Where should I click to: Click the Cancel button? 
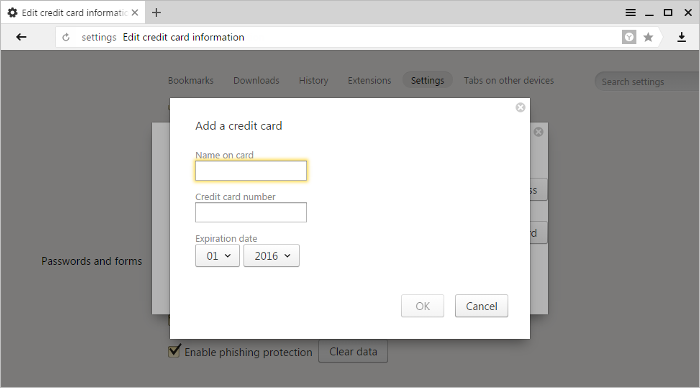click(x=481, y=306)
